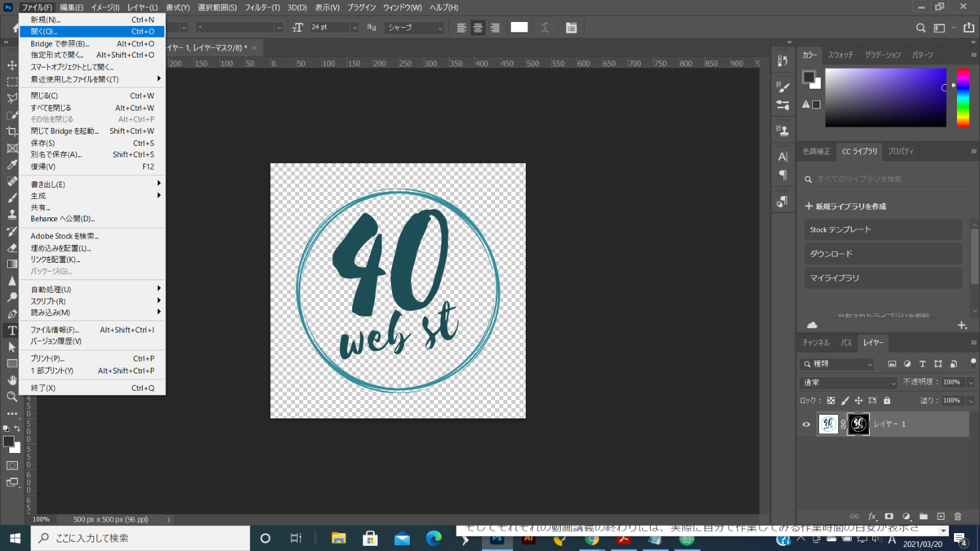The height and width of the screenshot is (551, 980).
Task: Add a layer style with fx icon
Action: [872, 517]
